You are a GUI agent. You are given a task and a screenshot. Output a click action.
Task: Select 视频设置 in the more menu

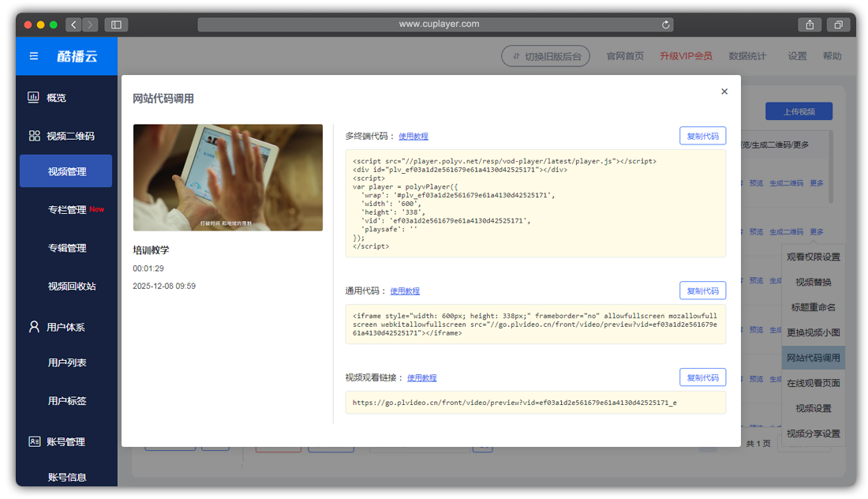814,408
